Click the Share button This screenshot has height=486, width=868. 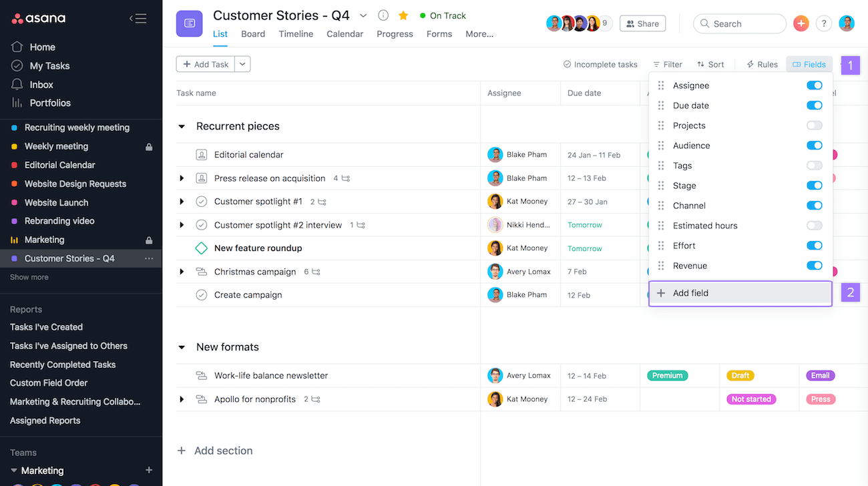point(642,23)
